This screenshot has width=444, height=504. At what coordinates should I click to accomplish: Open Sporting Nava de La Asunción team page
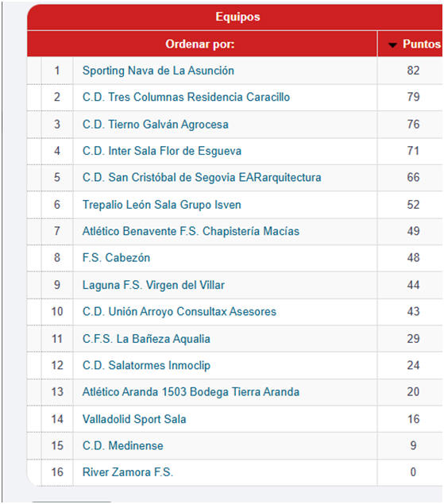coord(158,71)
